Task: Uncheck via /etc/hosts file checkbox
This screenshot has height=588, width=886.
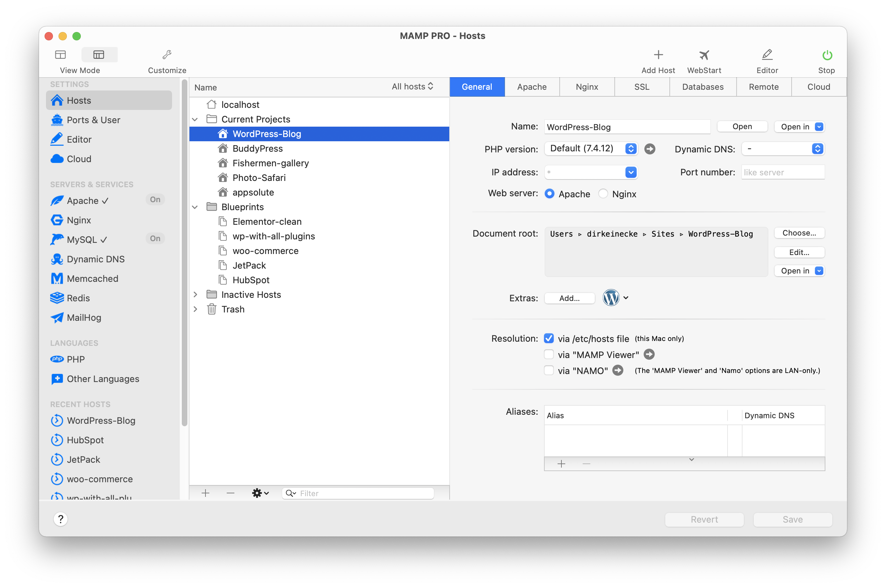Action: (x=549, y=338)
